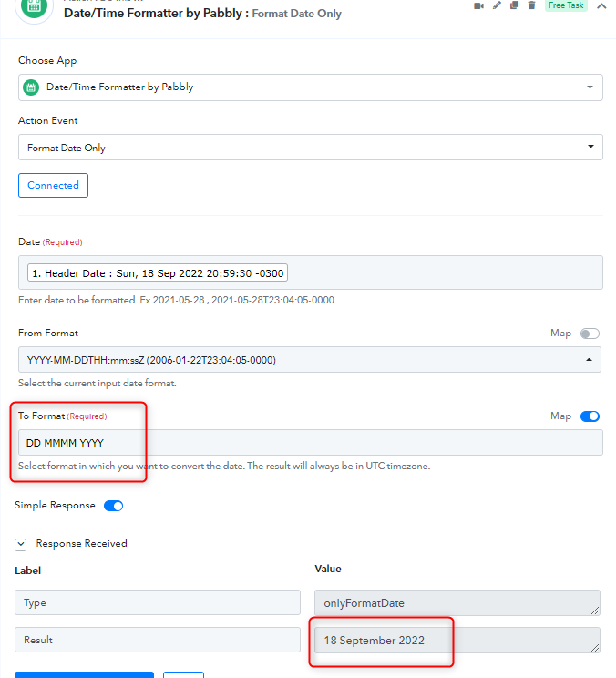Click the Action Event caret arrow
Viewport: 616px width, 678px height.
tap(590, 146)
